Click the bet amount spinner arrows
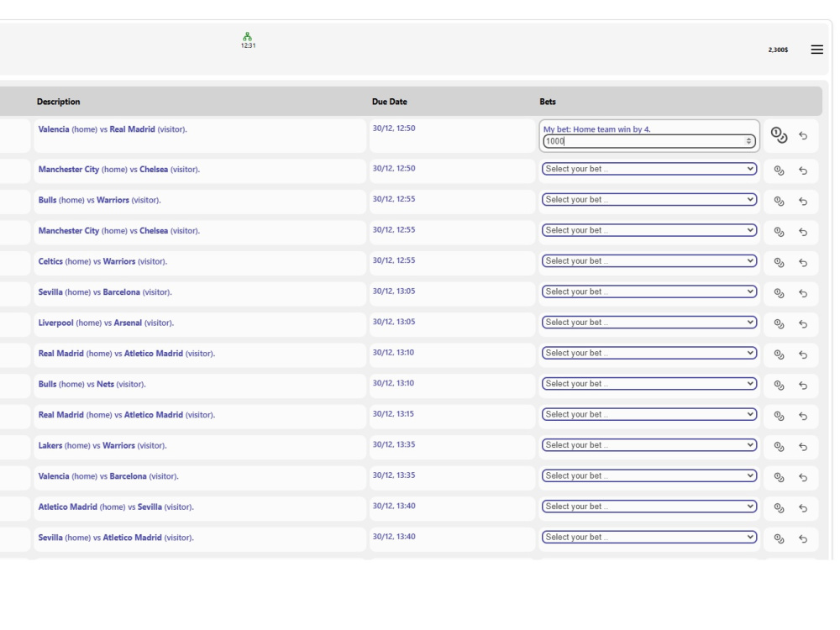 click(748, 141)
